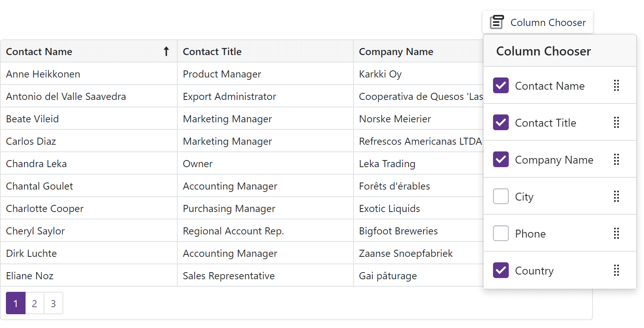Select the Anne Heikkonen row cell
This screenshot has width=644, height=328.
click(x=43, y=74)
